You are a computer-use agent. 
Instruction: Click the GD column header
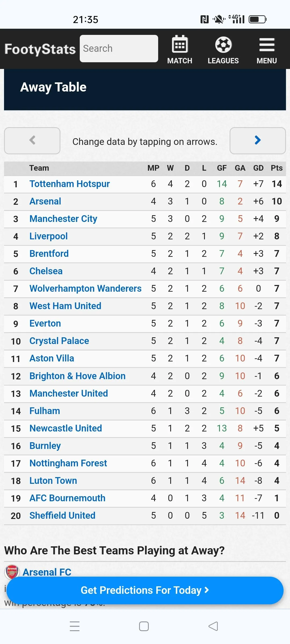tap(258, 168)
